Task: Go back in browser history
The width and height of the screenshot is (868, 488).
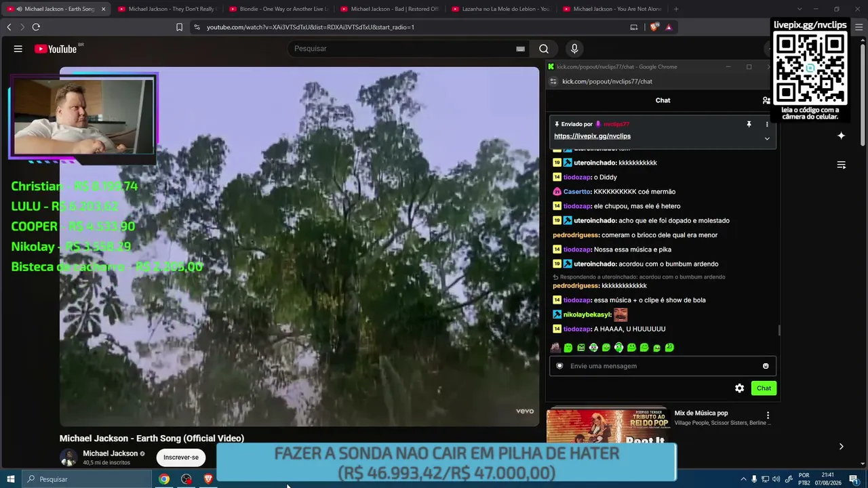Action: (9, 27)
